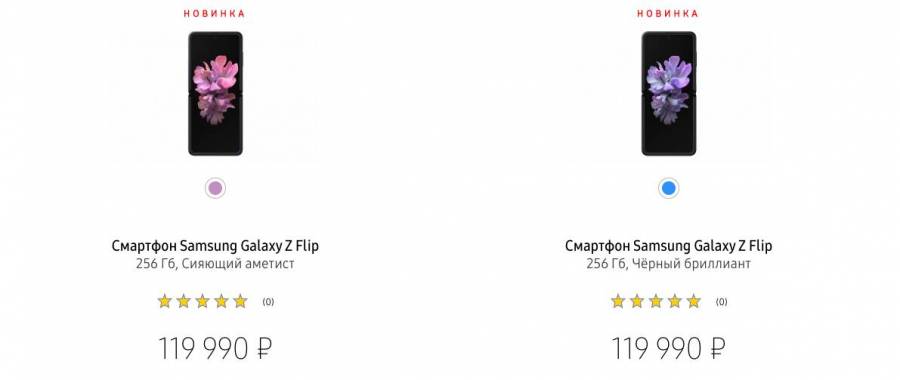Image resolution: width=900 pixels, height=380 pixels.
Task: Open the amethyst phone review count (0)
Action: [268, 302]
